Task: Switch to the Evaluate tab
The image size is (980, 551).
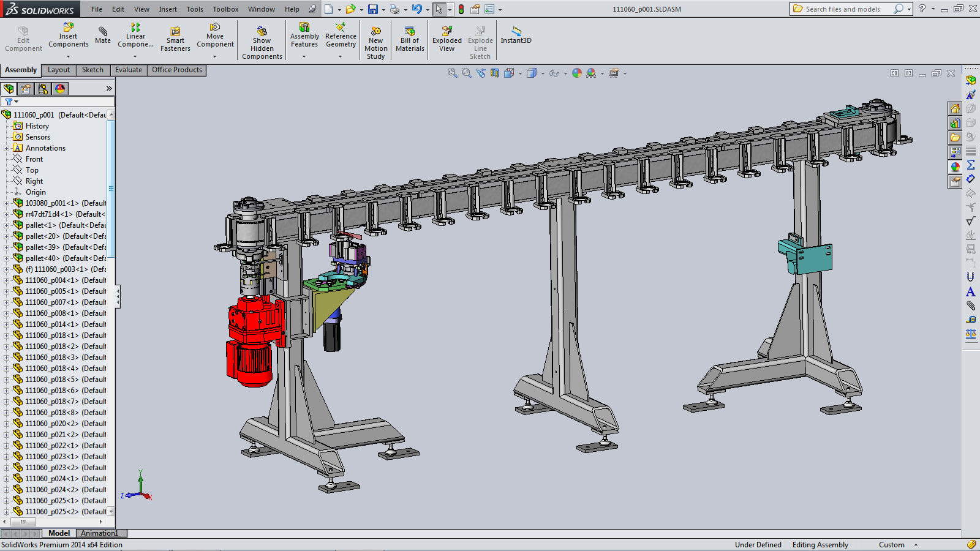Action: point(129,70)
